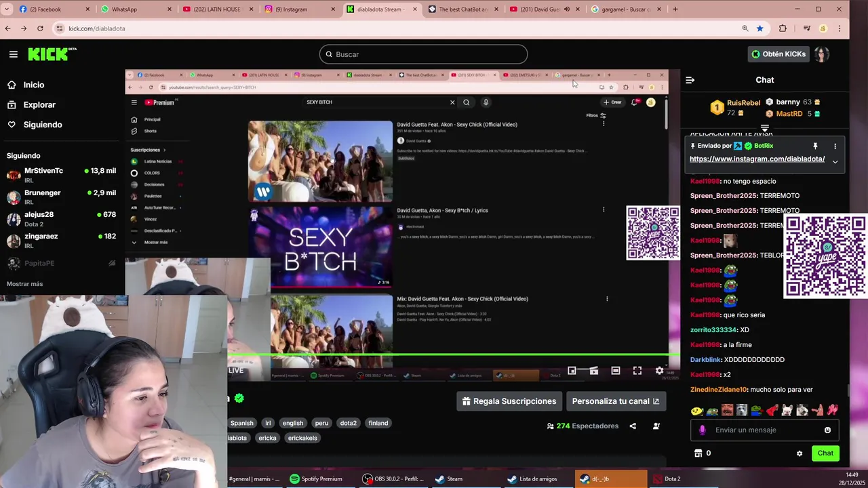Open the pinned message three-dot options
The image size is (868, 488).
tap(835, 146)
